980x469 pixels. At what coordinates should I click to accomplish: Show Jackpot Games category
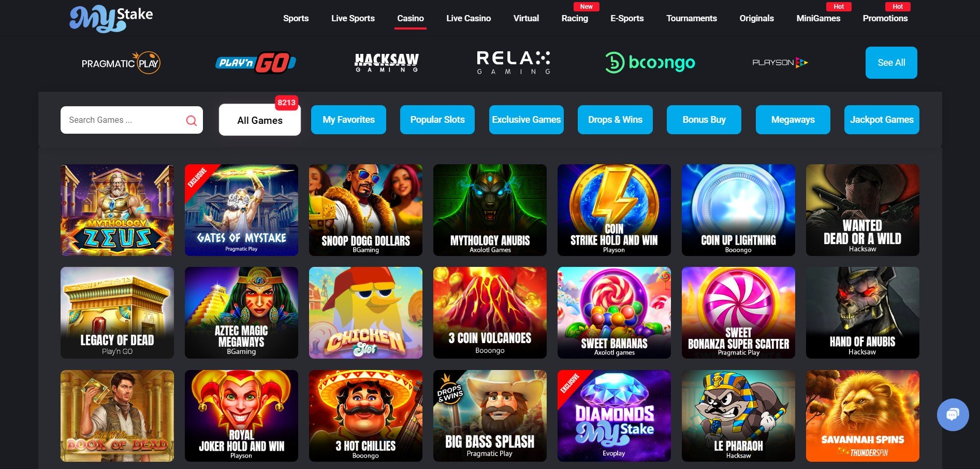tap(882, 120)
